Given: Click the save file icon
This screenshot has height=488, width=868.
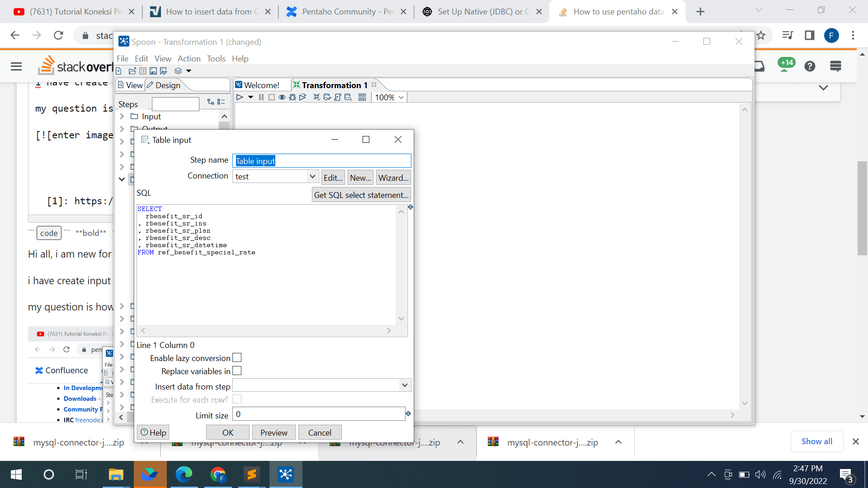Looking at the screenshot, I should (x=153, y=71).
